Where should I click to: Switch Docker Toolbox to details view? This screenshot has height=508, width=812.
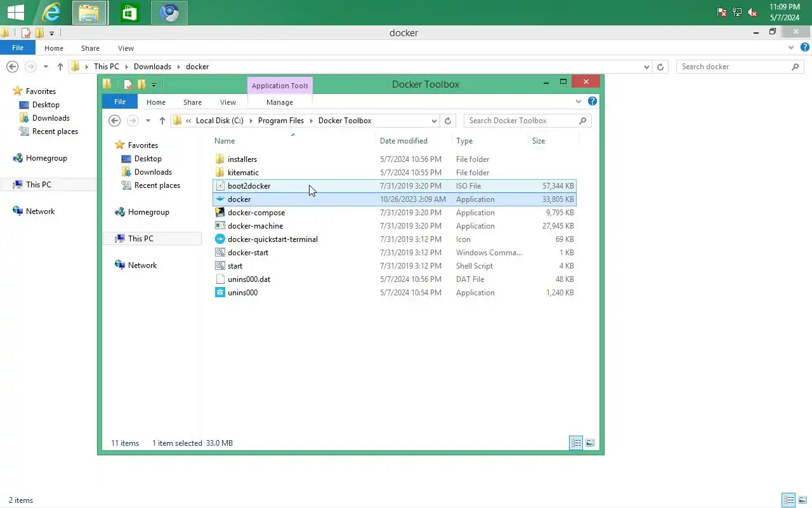[x=576, y=443]
